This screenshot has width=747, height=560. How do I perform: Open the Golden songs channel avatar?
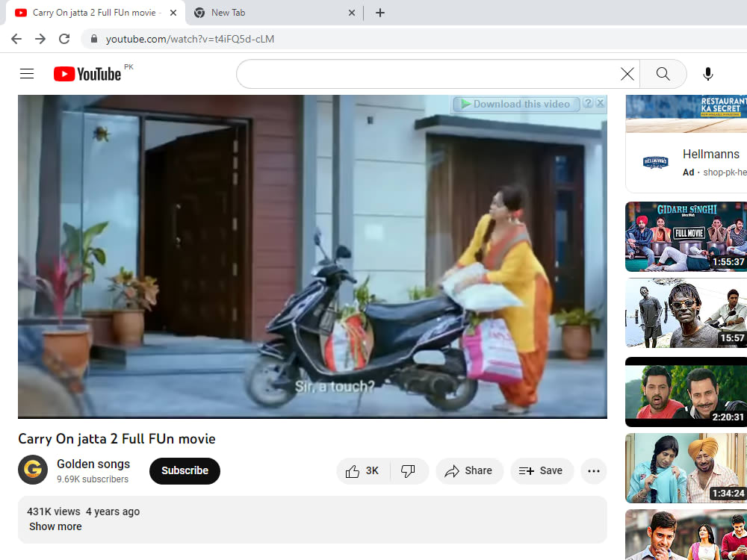(x=33, y=470)
